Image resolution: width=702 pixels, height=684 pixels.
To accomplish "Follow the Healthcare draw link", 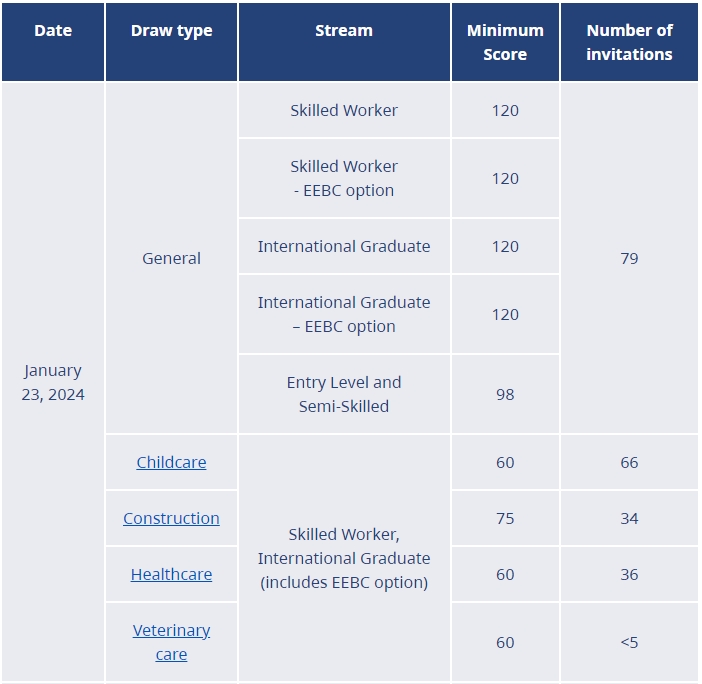I will (171, 574).
